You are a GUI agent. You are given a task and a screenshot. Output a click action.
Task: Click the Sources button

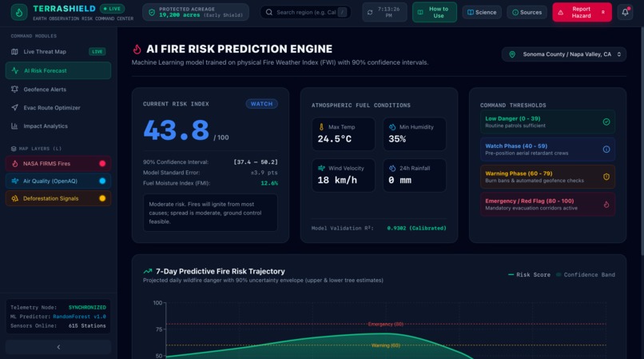click(527, 12)
